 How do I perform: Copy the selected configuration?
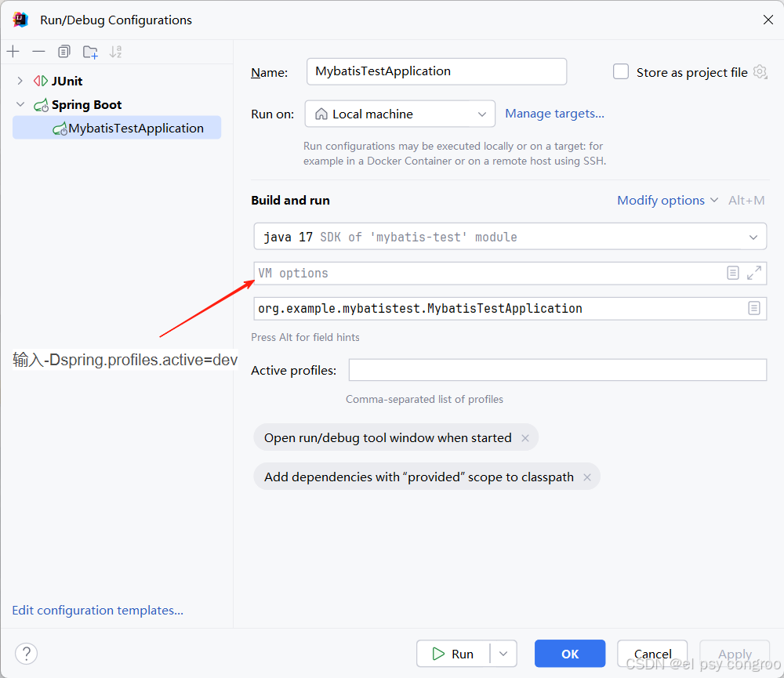click(x=64, y=52)
